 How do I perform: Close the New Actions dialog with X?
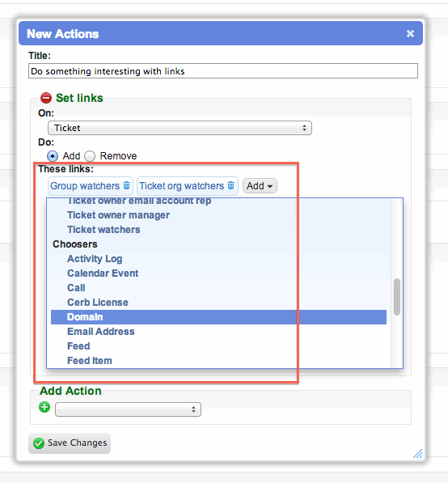coord(410,34)
